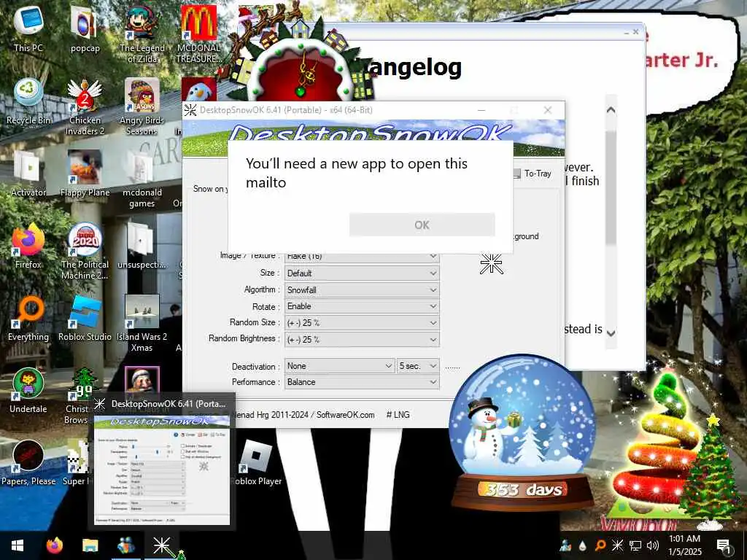Open the unsuspecti... desktop file
This screenshot has height=560, width=747.
point(142,246)
